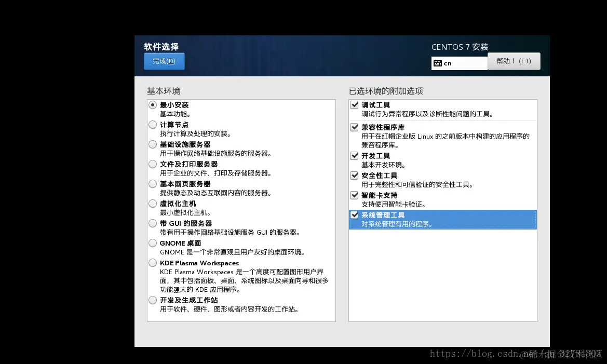Select the KDE Plasma Workspaces radio button
This screenshot has width=607, height=364.
153,263
